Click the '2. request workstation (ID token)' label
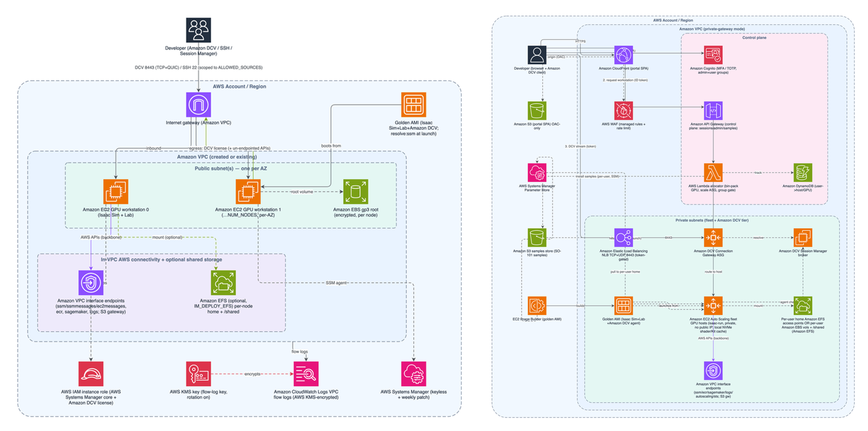 (x=625, y=80)
